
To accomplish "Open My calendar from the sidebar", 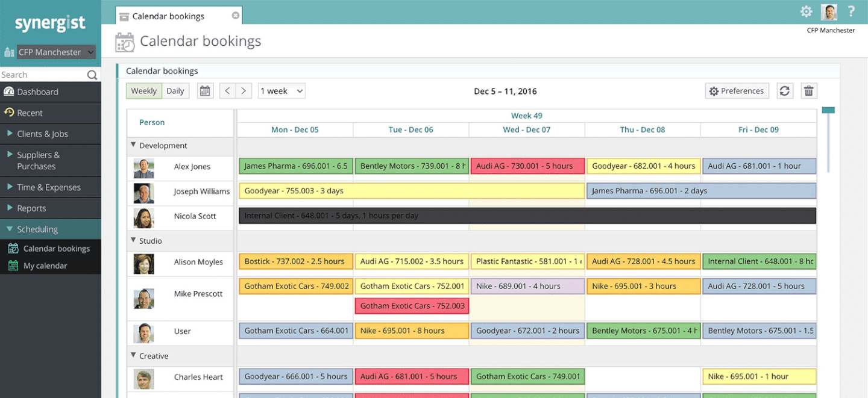I will pos(46,266).
